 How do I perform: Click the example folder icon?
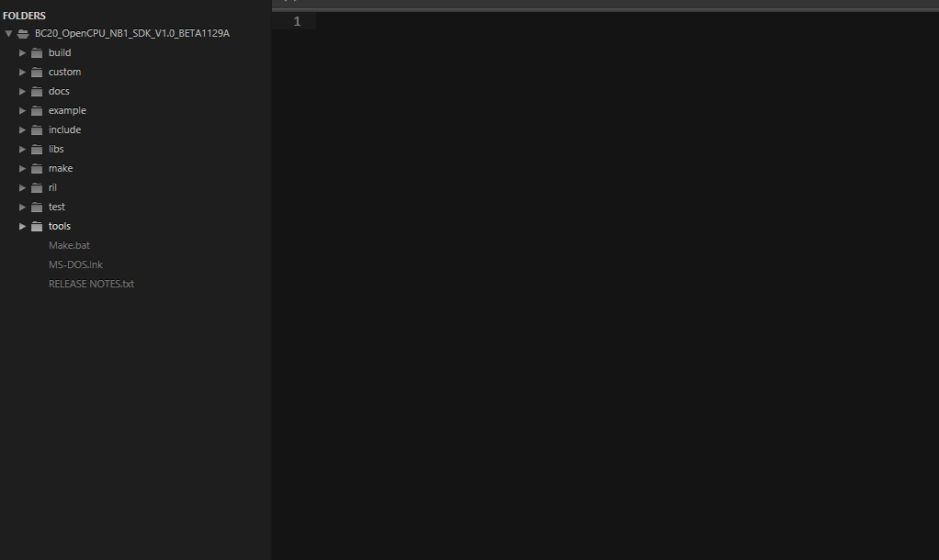coord(37,111)
